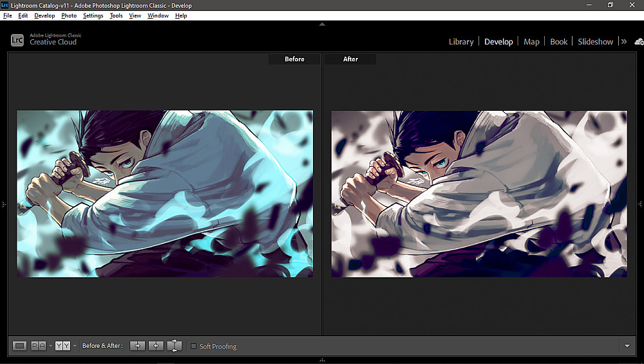This screenshot has width=644, height=364.
Task: Open cloud sync status icon
Action: [639, 41]
